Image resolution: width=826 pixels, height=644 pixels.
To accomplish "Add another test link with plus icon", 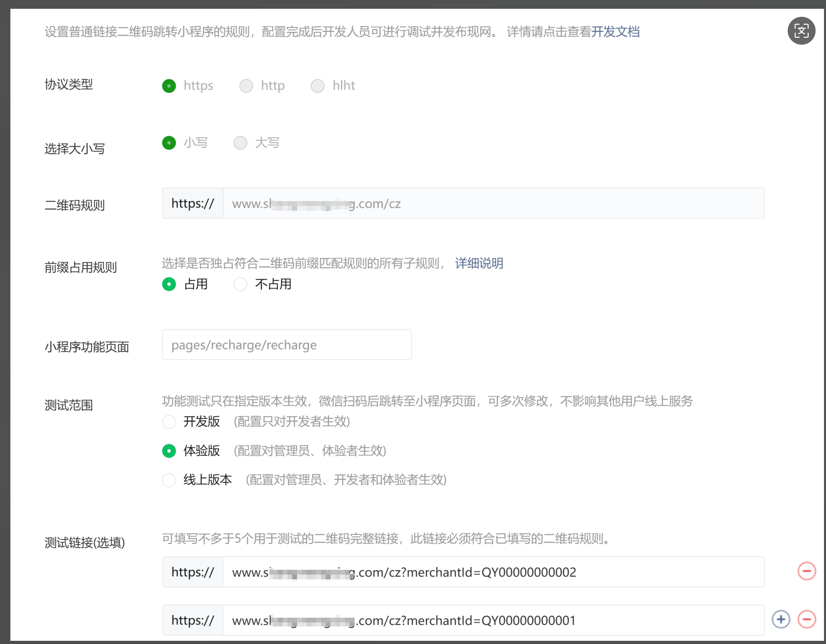I will (x=780, y=619).
